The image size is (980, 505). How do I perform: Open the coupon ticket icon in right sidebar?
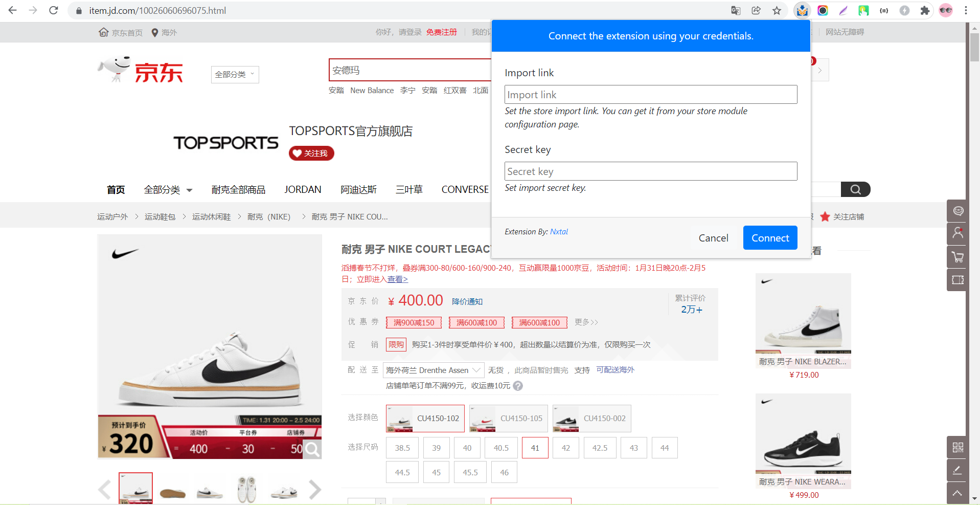[x=958, y=280]
